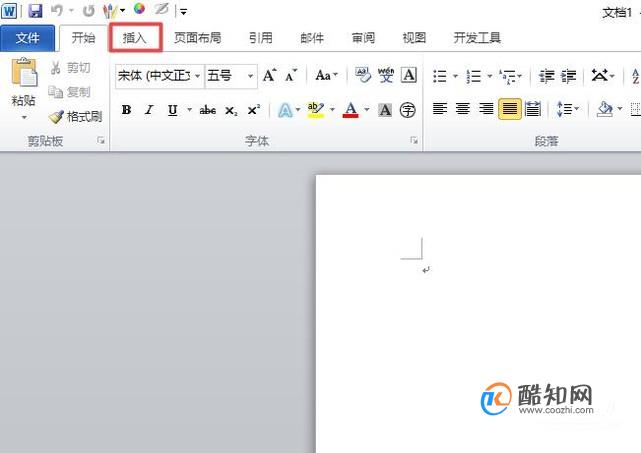The image size is (641, 453).
Task: Switch to the 开发工具 tab
Action: tap(477, 38)
